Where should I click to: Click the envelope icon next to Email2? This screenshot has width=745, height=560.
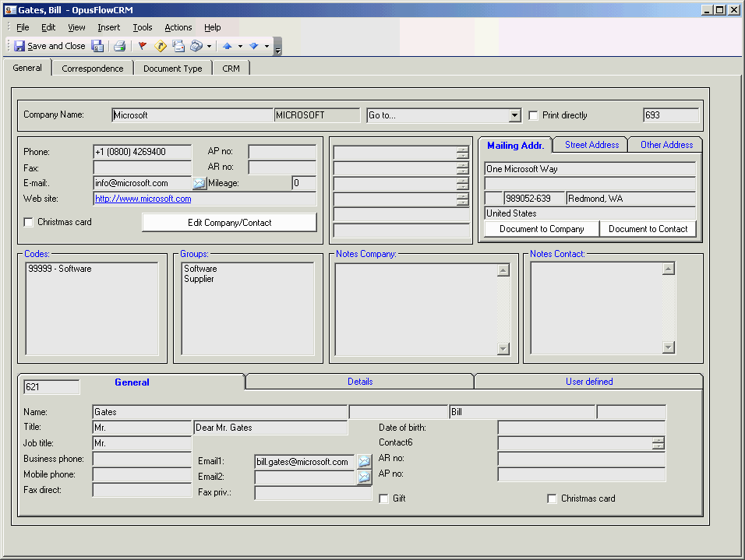(365, 477)
